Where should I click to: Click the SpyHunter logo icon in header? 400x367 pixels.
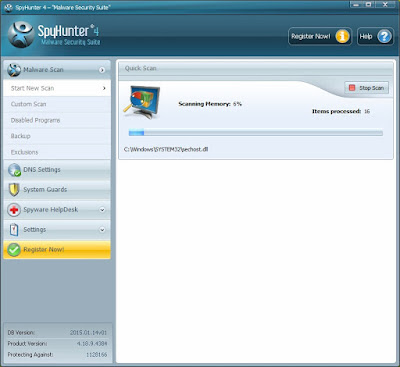(x=21, y=35)
